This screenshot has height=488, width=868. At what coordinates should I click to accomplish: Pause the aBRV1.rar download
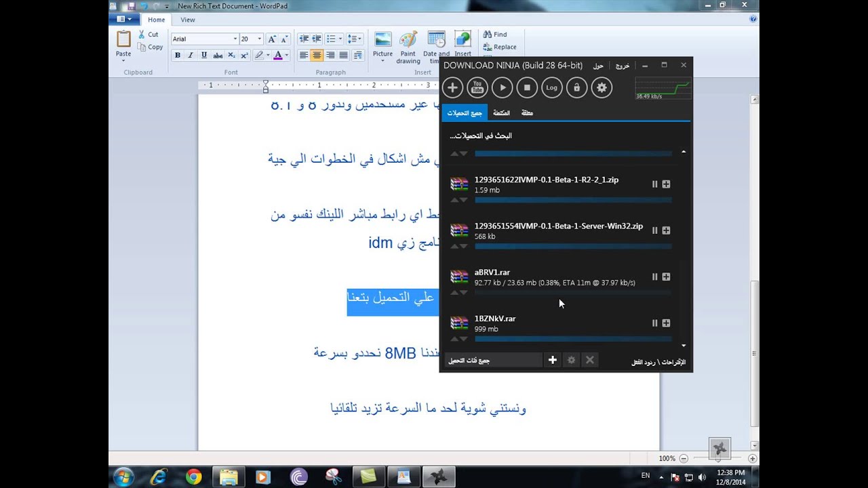click(x=654, y=277)
